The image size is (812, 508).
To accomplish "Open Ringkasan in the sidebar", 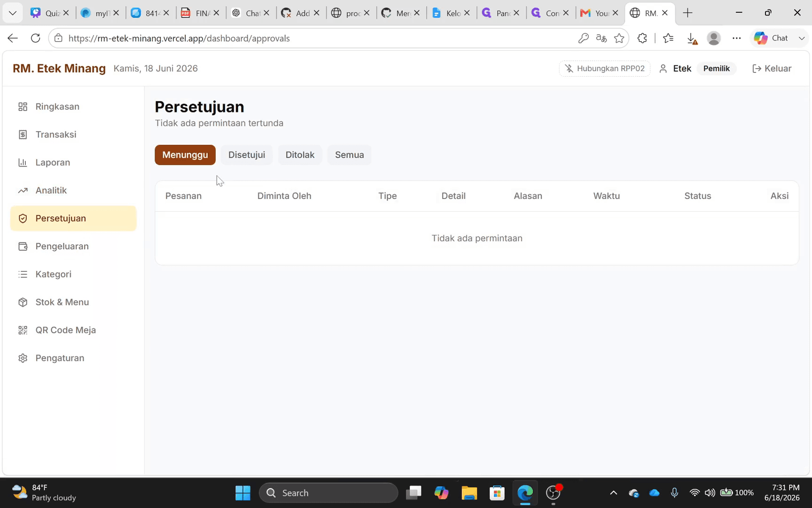I will click(73, 107).
